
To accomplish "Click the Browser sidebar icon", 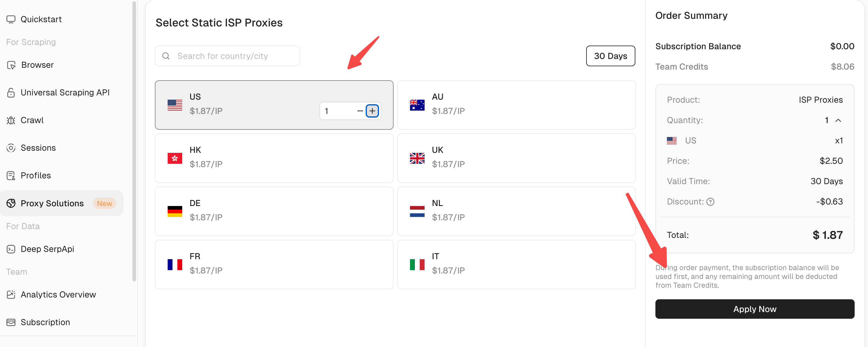I will tap(11, 65).
